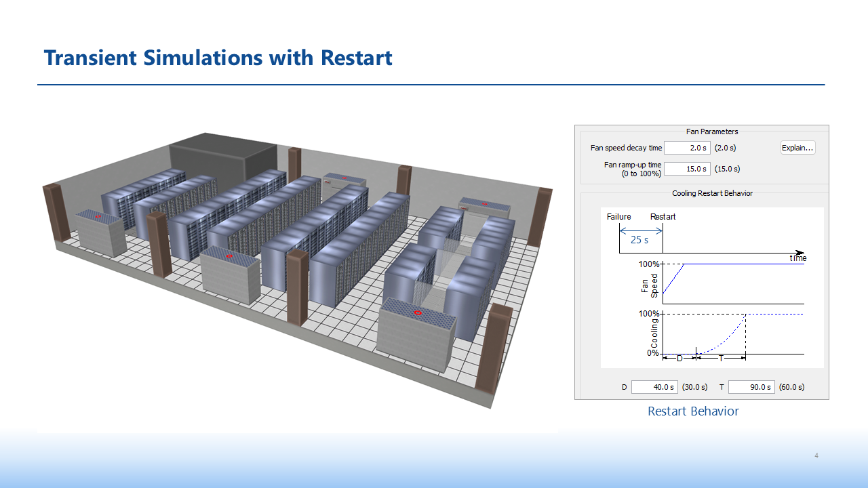This screenshot has height=488, width=868.
Task: Click the 'Failure' label in the diagram
Action: click(618, 217)
